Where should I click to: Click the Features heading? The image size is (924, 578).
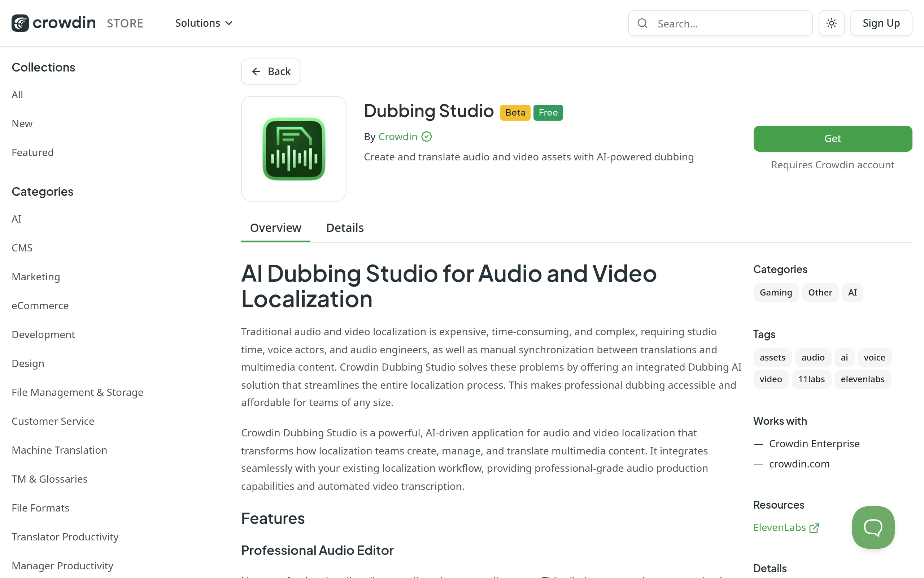tap(273, 519)
